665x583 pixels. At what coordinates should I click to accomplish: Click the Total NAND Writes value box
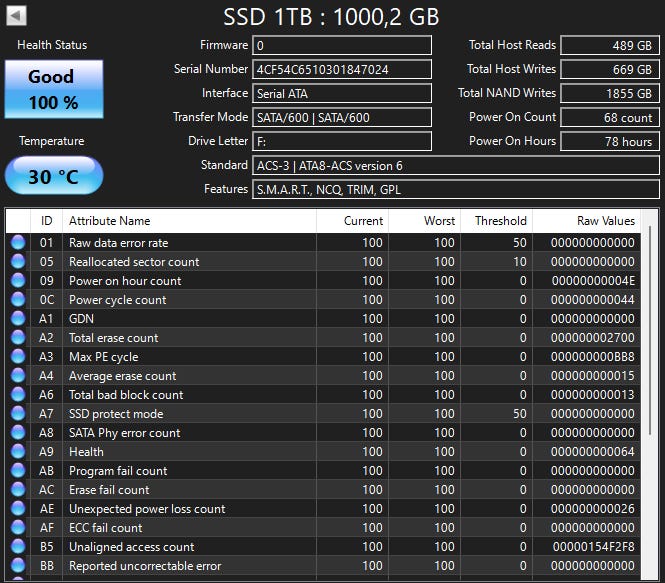click(607, 93)
